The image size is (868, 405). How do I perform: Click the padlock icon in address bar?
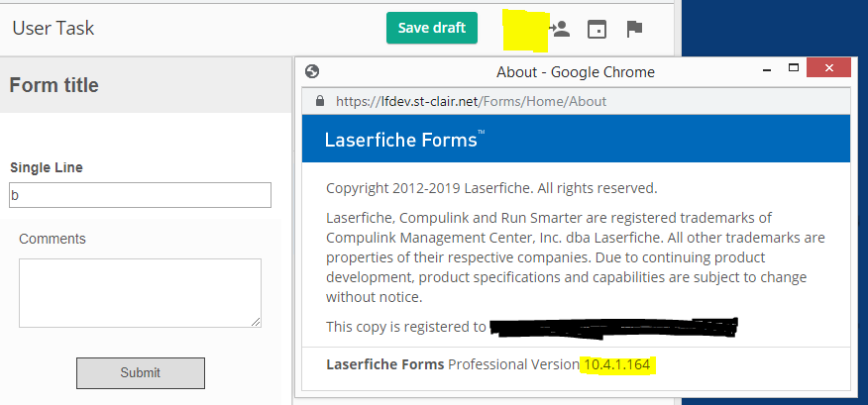click(x=319, y=101)
